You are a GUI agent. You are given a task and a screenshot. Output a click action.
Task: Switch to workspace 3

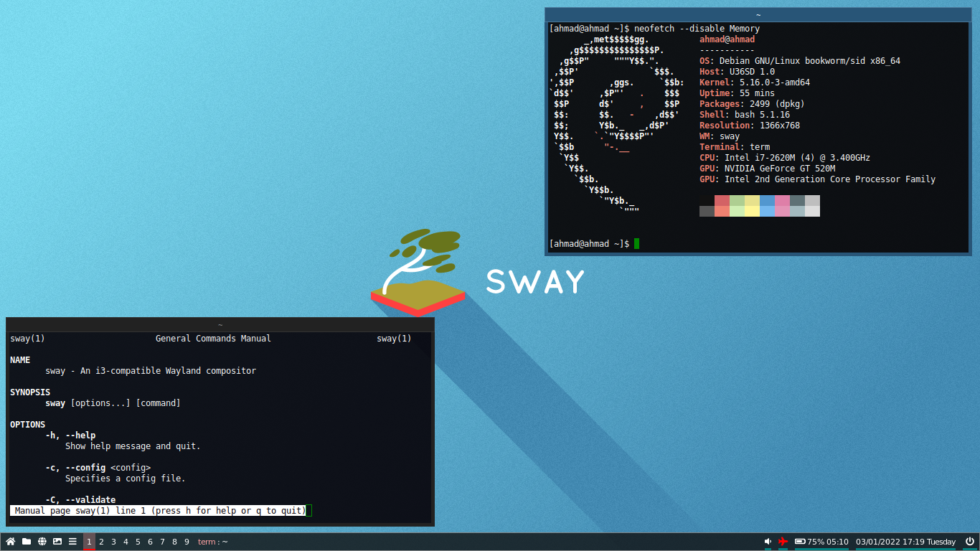coord(113,542)
